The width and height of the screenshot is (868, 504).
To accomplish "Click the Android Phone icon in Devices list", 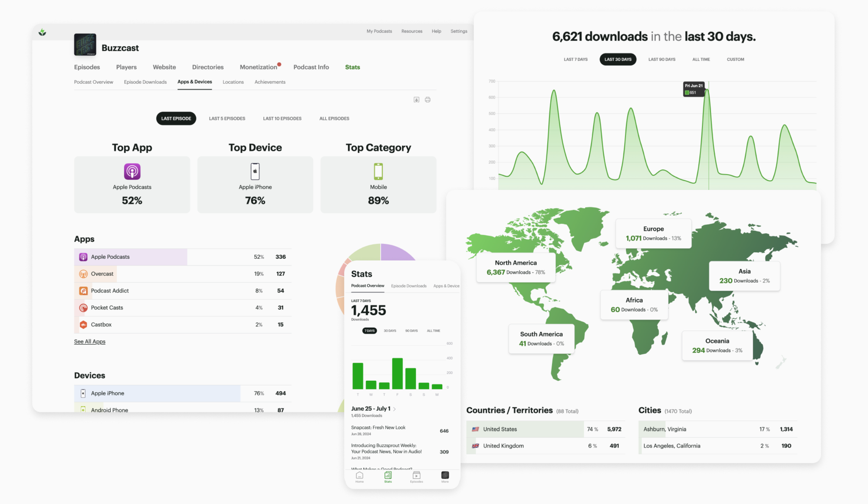I will point(83,409).
